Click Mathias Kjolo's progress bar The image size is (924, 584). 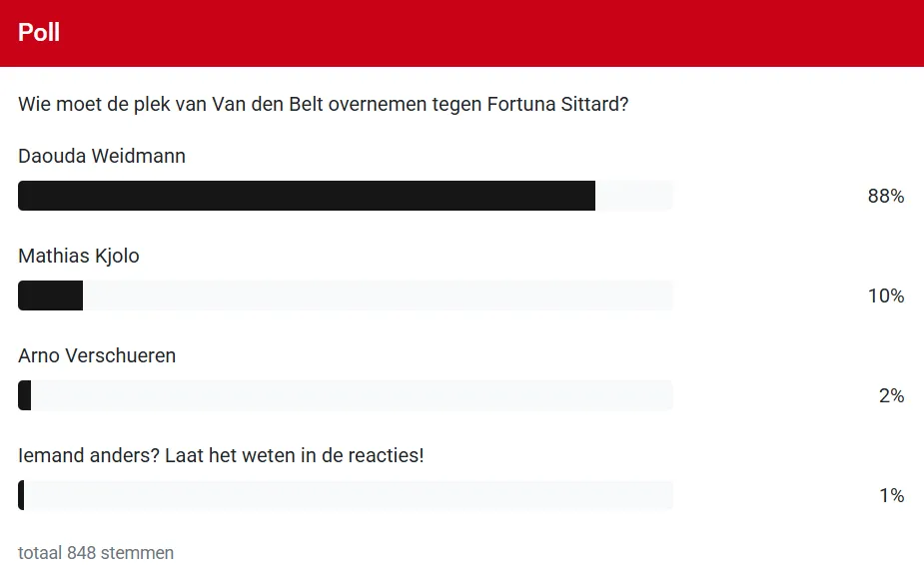345,295
